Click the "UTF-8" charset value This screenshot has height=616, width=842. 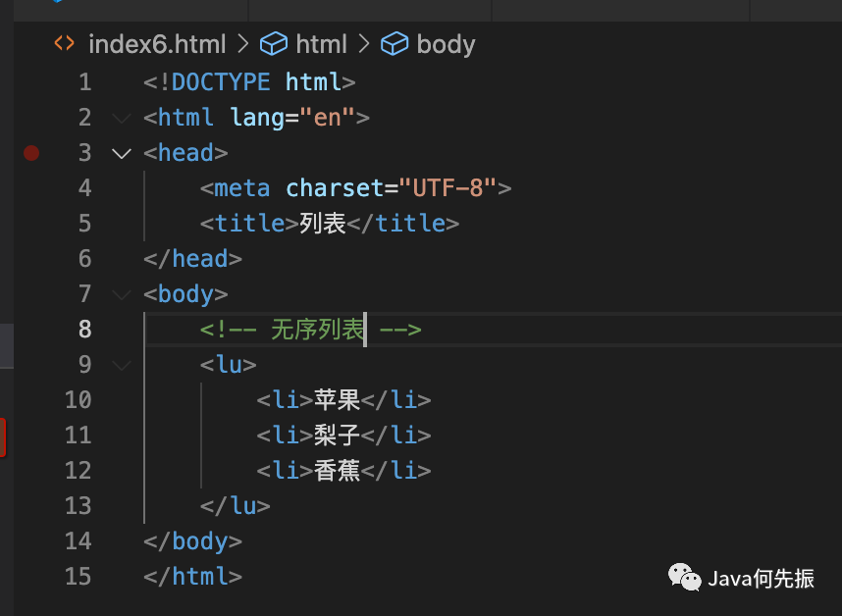[447, 188]
